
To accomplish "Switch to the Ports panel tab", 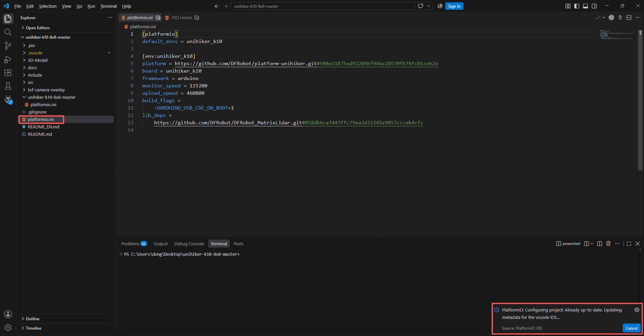I will point(238,243).
